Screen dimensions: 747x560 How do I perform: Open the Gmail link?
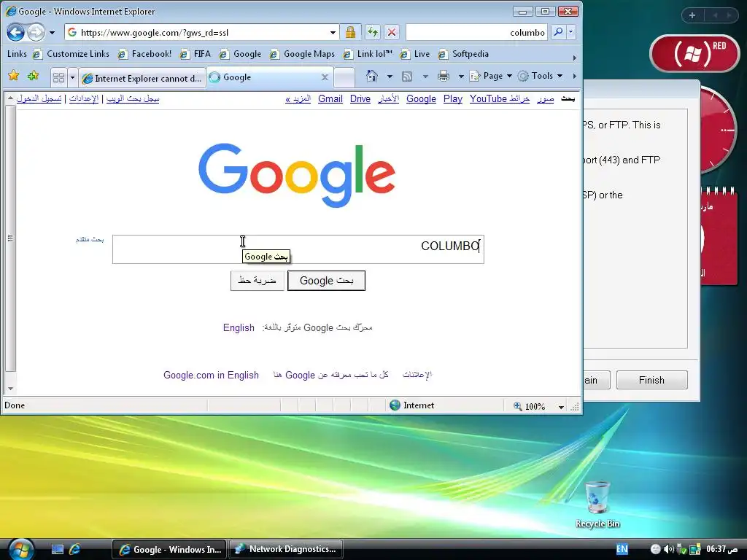pos(330,99)
